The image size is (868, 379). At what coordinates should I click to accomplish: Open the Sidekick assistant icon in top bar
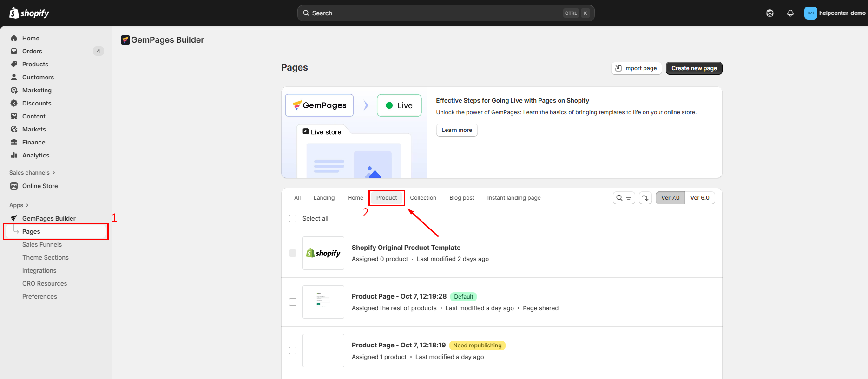click(x=769, y=13)
